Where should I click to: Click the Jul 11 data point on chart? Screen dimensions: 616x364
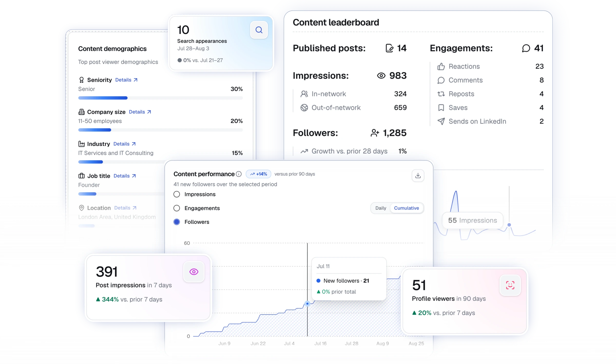(x=307, y=304)
